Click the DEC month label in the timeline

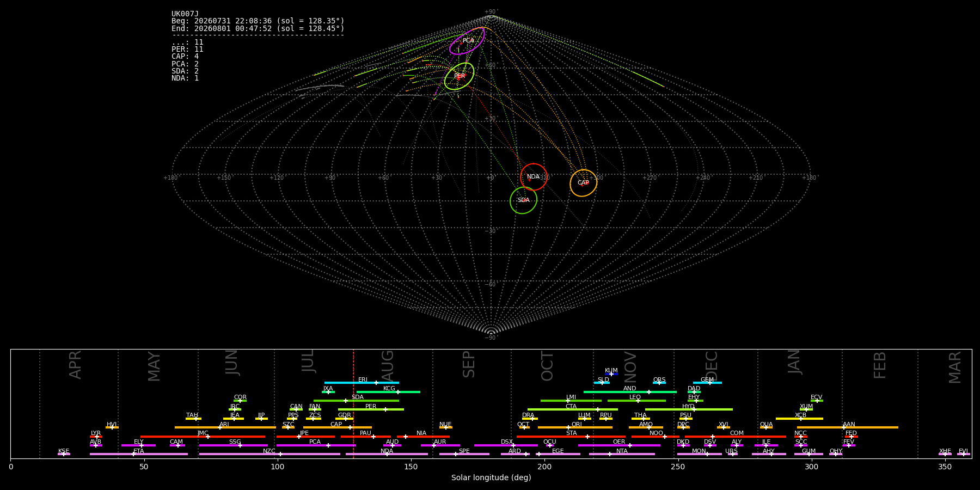click(712, 366)
